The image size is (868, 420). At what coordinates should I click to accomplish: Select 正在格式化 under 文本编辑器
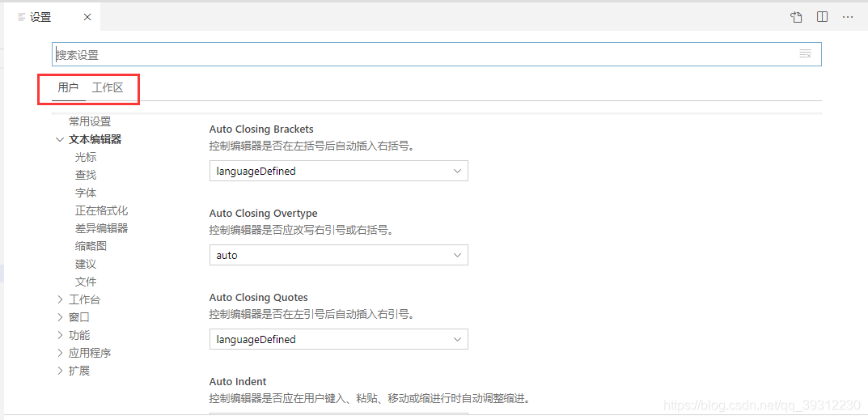[101, 210]
